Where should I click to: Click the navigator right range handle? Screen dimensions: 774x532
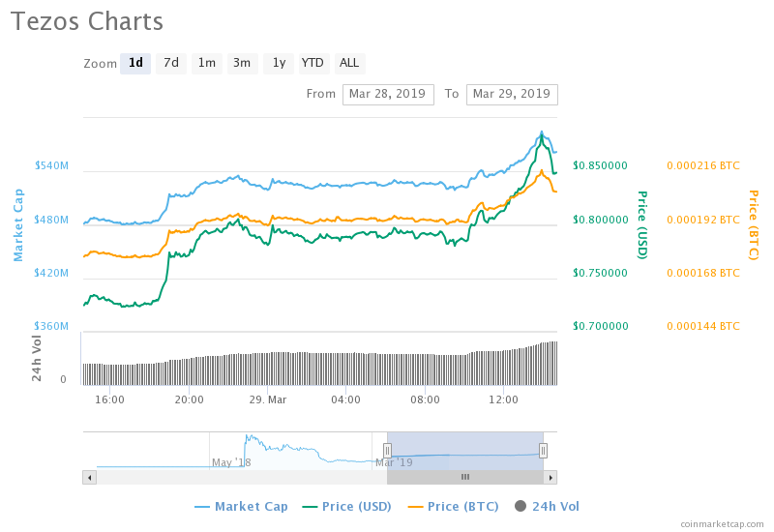pos(544,450)
